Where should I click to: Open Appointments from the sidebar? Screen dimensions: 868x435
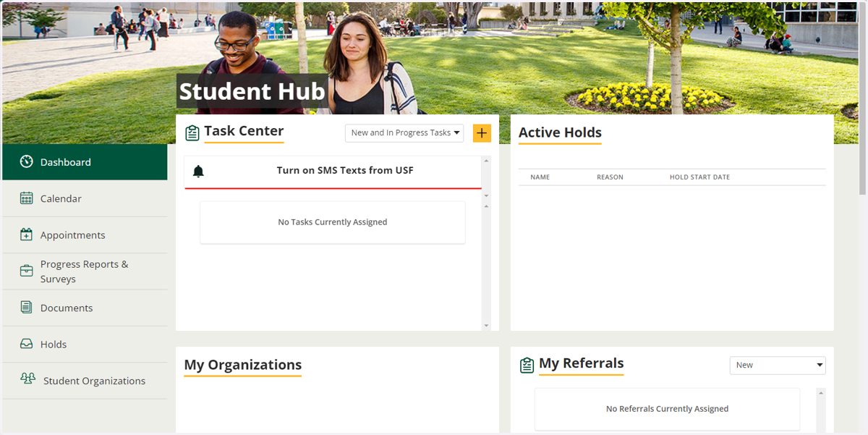[85, 235]
